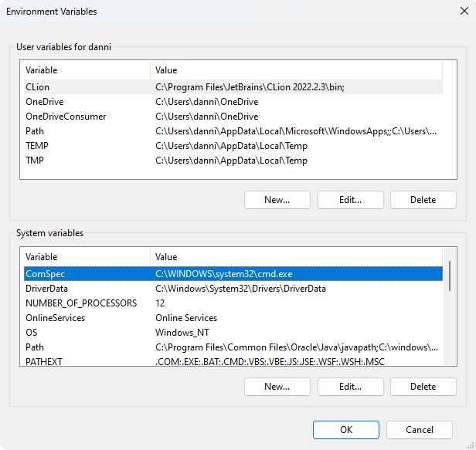Click the system variables scrollbar thumb
The width and height of the screenshot is (476, 450).
[x=450, y=276]
